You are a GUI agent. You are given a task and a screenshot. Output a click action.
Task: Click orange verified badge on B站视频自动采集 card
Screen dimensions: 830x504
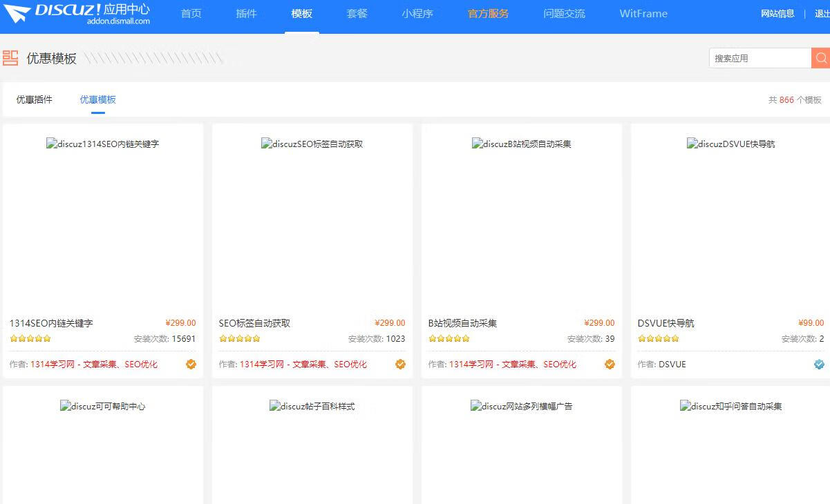(610, 365)
